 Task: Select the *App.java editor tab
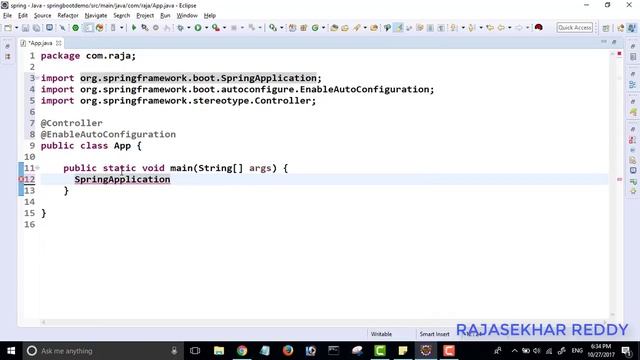[x=40, y=43]
